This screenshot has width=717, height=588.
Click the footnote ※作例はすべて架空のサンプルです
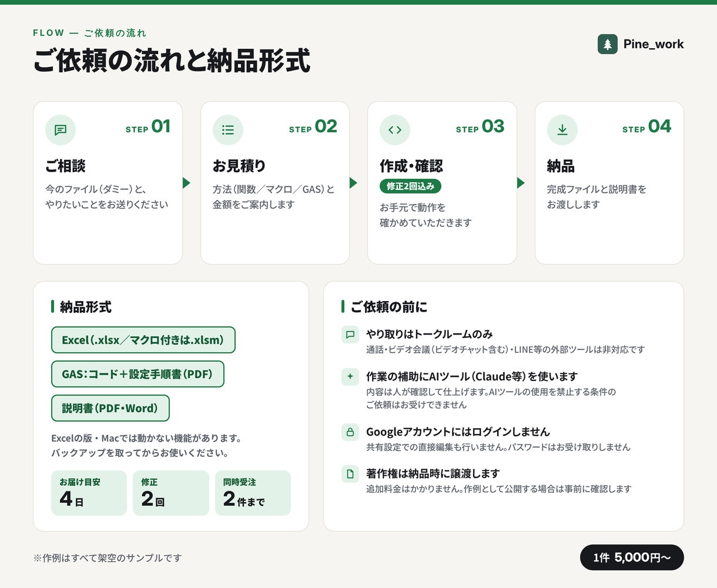[108, 557]
